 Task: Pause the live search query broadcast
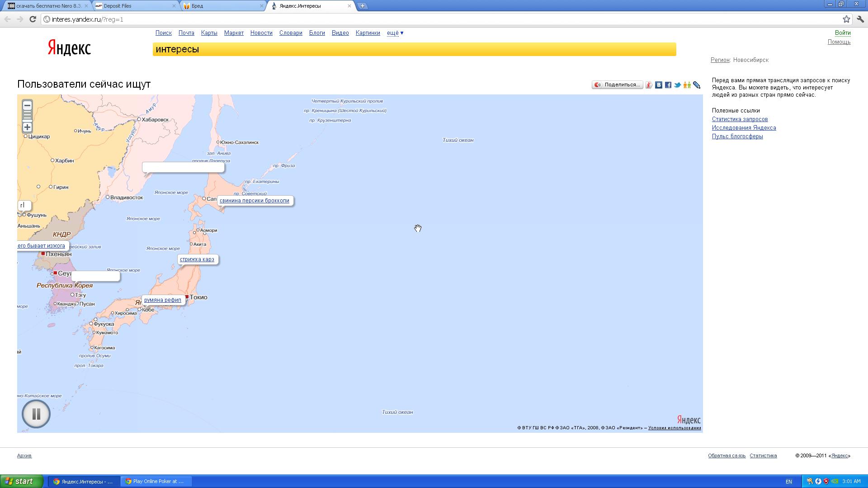point(36,414)
